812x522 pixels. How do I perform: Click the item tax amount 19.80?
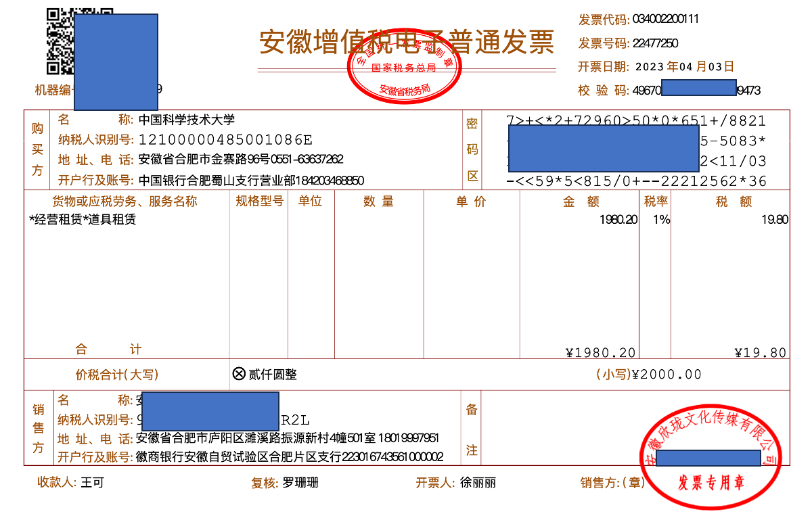point(773,220)
